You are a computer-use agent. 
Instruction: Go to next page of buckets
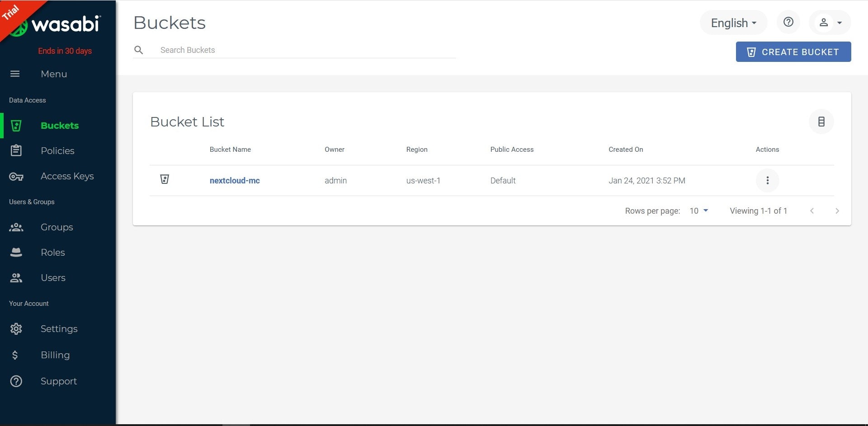pos(837,211)
